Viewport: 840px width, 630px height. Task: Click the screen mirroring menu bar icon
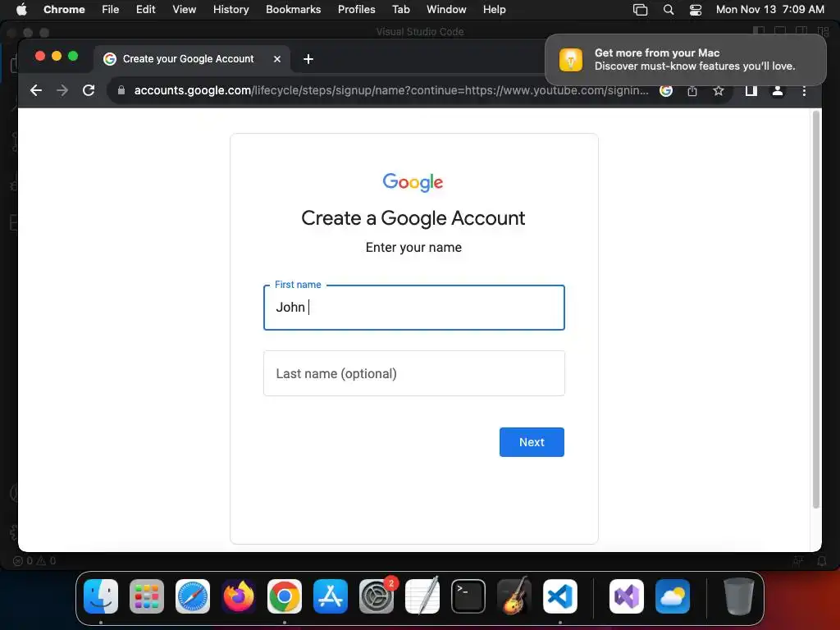640,9
